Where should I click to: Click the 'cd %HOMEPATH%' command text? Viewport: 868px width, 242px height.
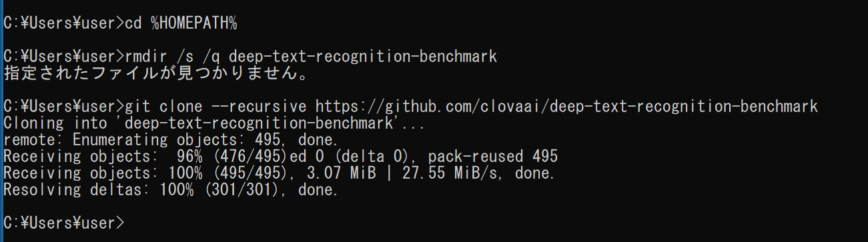[181, 23]
